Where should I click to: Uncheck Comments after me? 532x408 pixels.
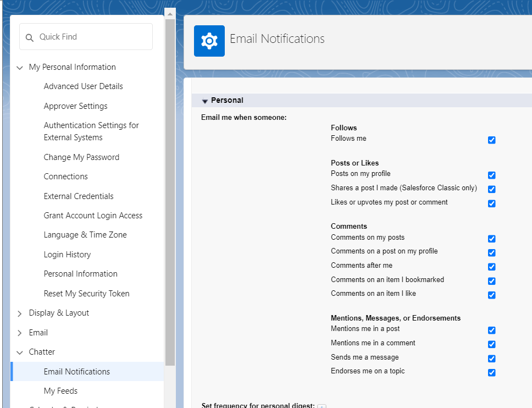(492, 267)
